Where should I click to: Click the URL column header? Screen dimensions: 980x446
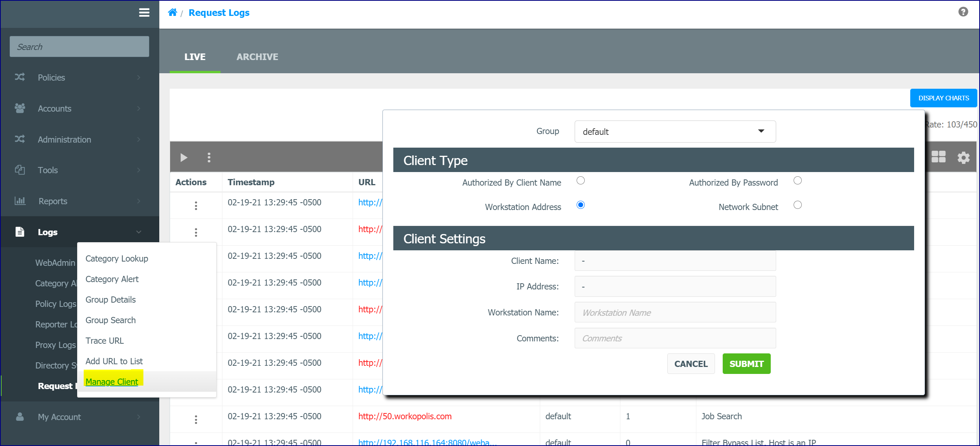pyautogui.click(x=367, y=182)
